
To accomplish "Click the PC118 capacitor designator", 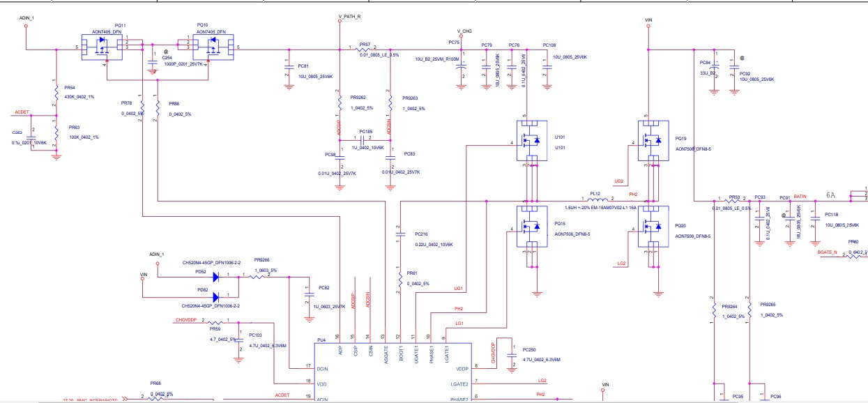I will tap(831, 215).
